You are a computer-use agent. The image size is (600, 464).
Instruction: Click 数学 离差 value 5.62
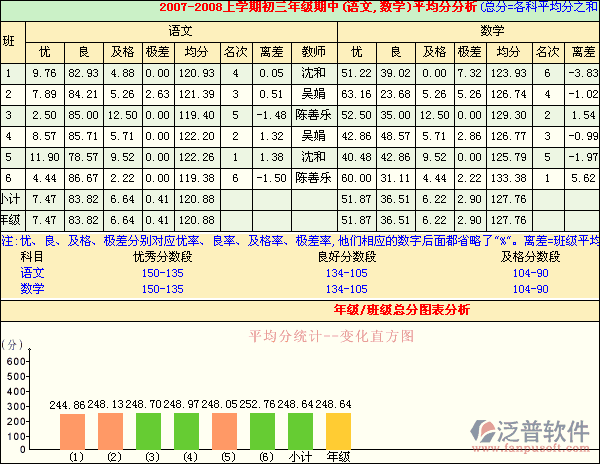pyautogui.click(x=583, y=178)
